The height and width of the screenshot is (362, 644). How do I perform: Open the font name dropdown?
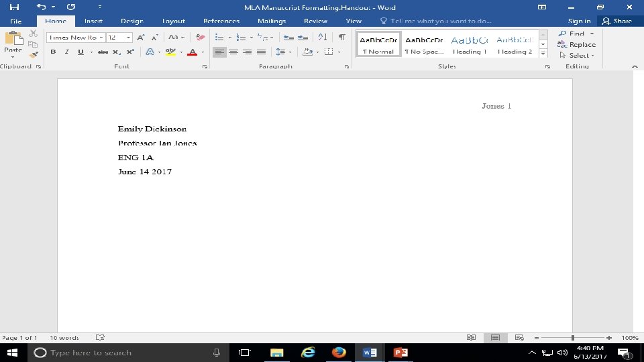click(101, 38)
